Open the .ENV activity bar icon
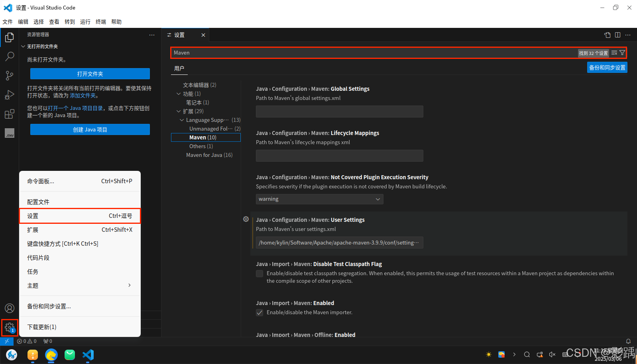637x364 pixels. (10, 133)
